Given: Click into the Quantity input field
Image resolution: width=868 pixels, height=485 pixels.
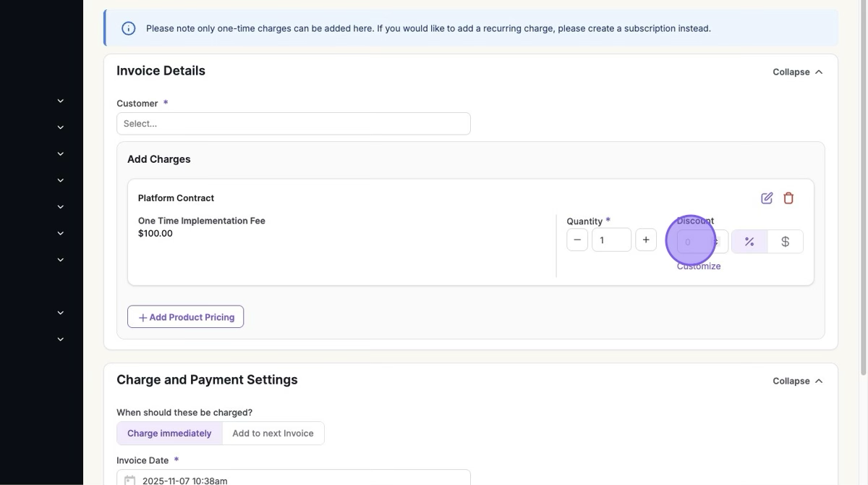Looking at the screenshot, I should 610,240.
